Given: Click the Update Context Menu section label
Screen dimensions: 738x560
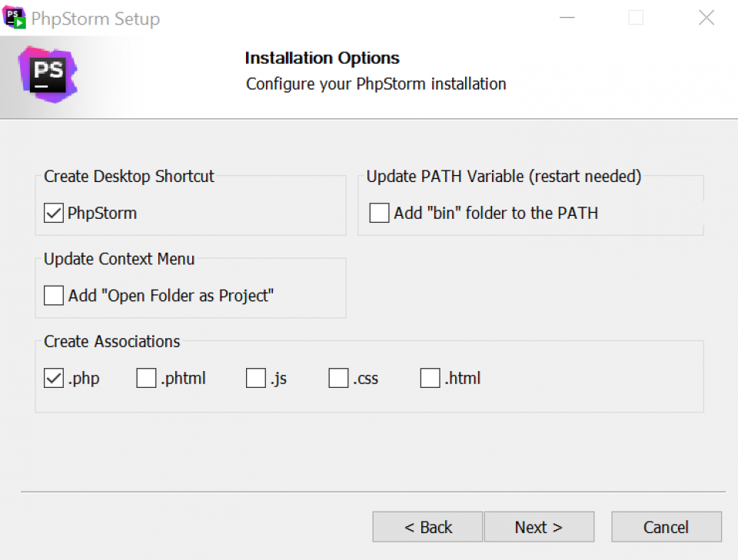Looking at the screenshot, I should (118, 259).
